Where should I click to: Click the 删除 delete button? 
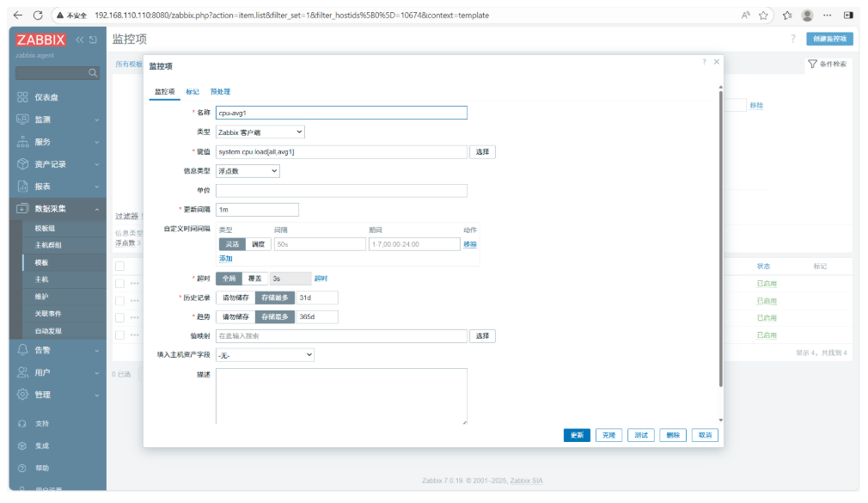[x=673, y=435]
